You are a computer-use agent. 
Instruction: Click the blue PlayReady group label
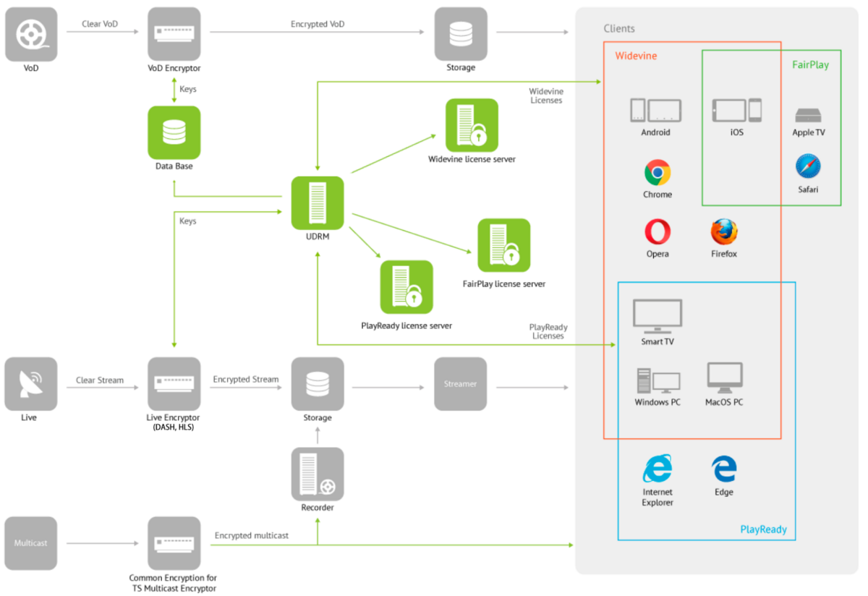[763, 529]
